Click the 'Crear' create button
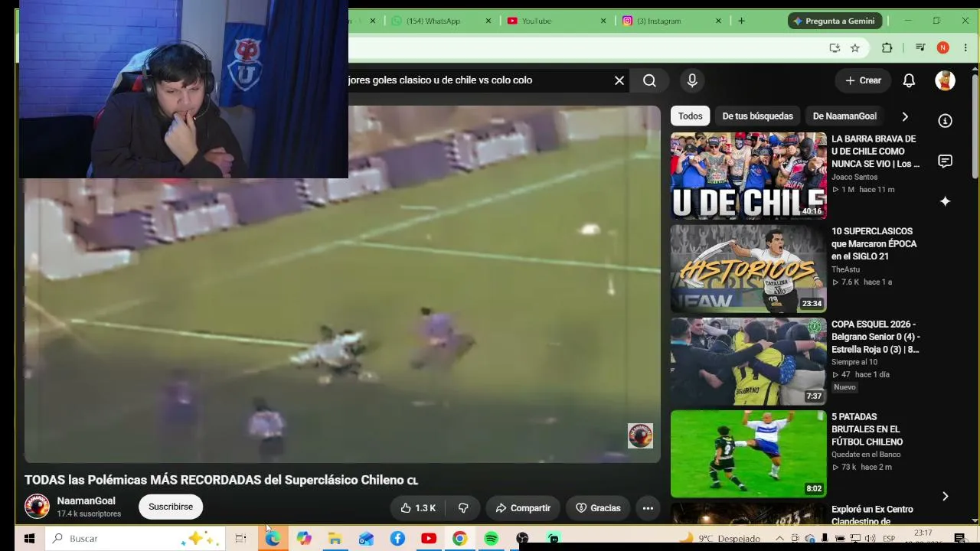This screenshot has width=980, height=551. click(863, 80)
